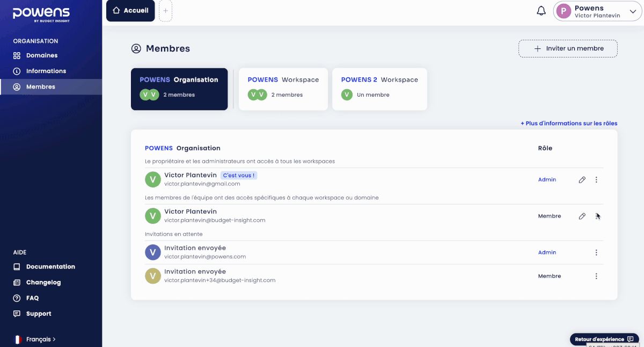Click the pencil edit icon for Admin row

pos(582,180)
